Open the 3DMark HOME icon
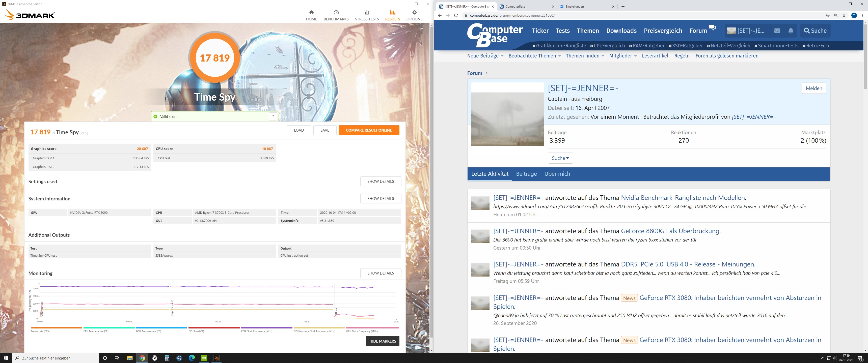The width and height of the screenshot is (868, 363). 311,13
